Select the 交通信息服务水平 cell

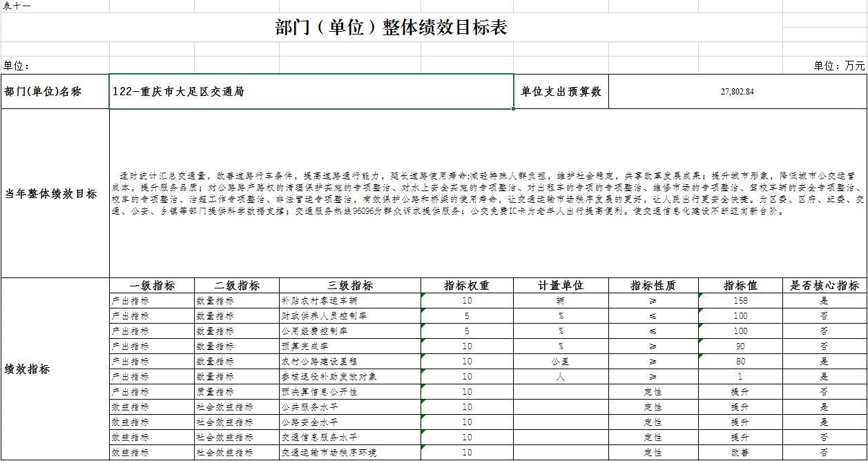[x=350, y=438]
